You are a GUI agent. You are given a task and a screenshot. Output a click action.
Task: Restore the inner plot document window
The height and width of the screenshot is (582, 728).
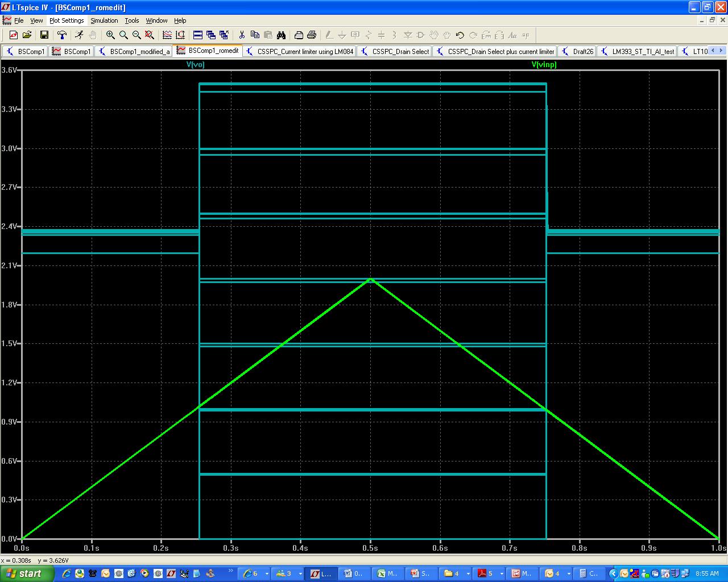712,20
